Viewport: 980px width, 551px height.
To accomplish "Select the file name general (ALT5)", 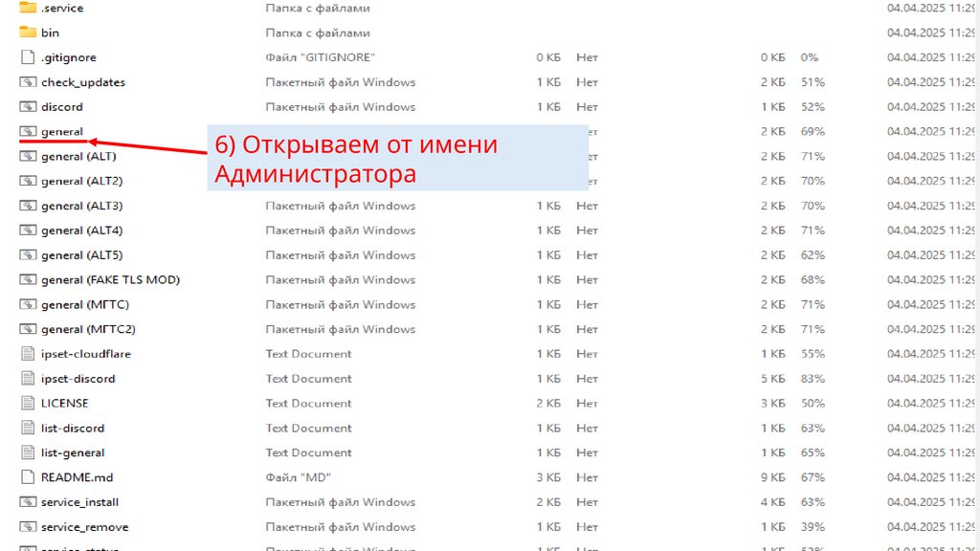I will tap(82, 254).
